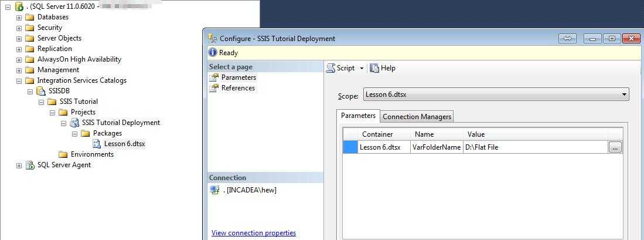
Task: Click the Script button label
Action: click(x=346, y=68)
